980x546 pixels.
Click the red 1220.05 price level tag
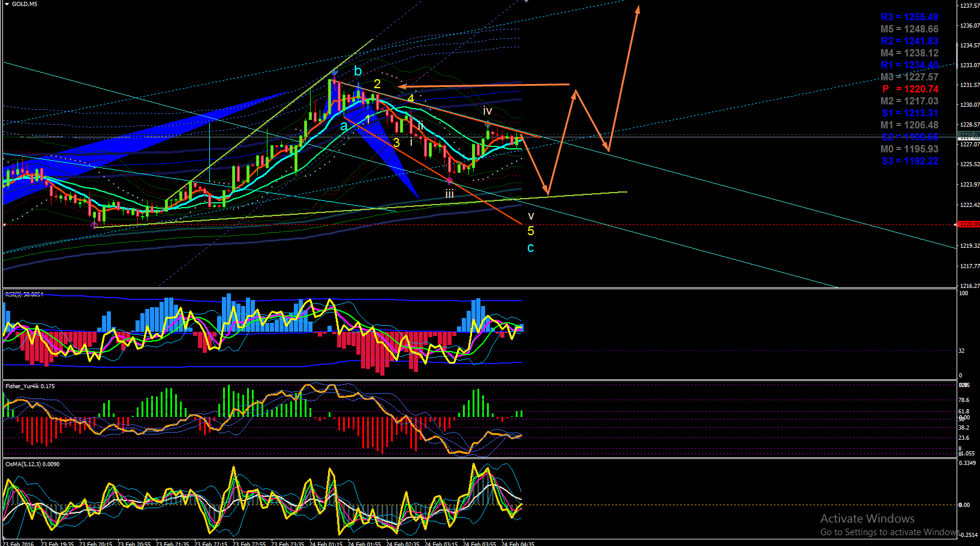(x=969, y=224)
